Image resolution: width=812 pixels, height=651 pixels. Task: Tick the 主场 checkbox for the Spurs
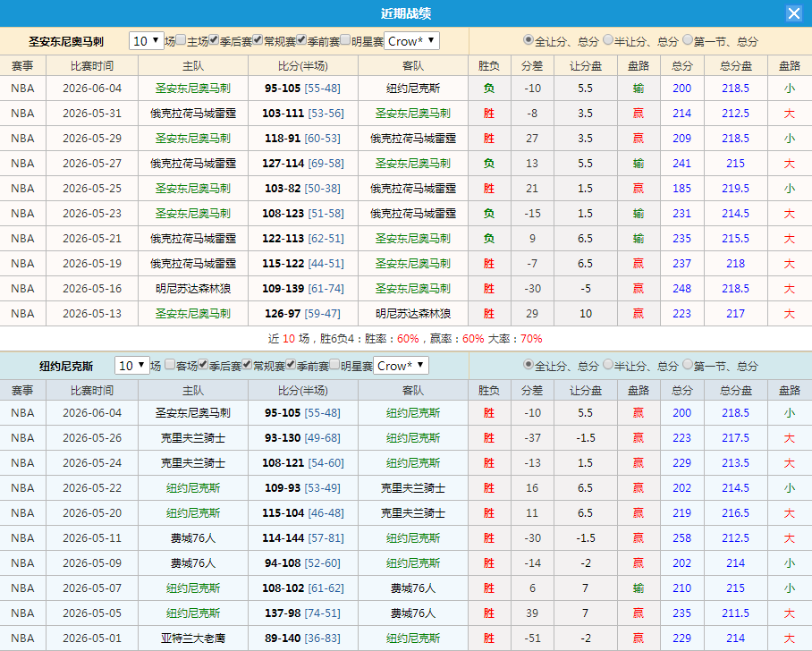pos(181,40)
